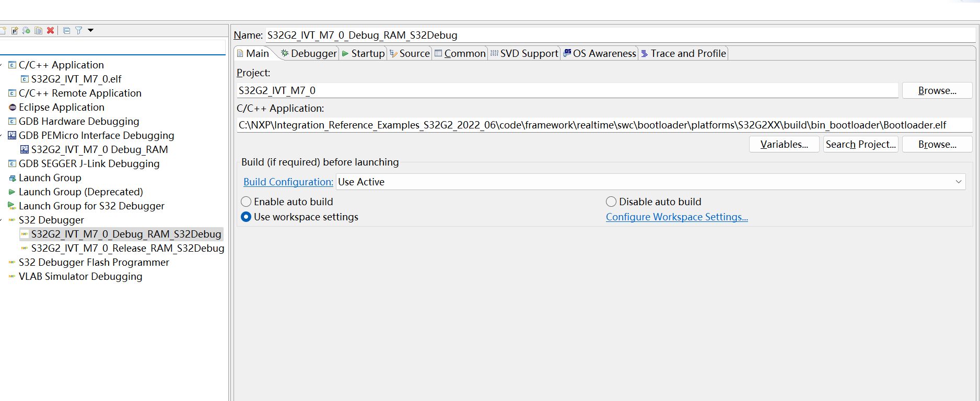Viewport: 980px width, 401px height.
Task: Collapse all launch configurations in the tree
Action: click(66, 30)
